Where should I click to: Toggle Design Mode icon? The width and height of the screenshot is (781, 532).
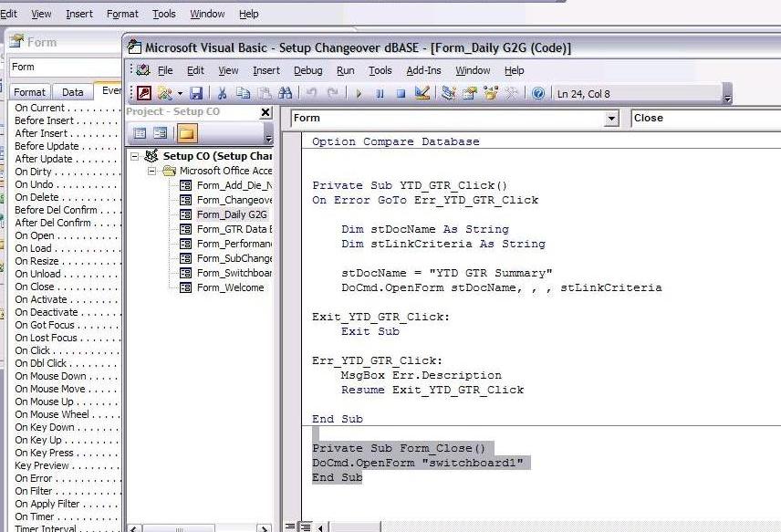pyautogui.click(x=422, y=93)
